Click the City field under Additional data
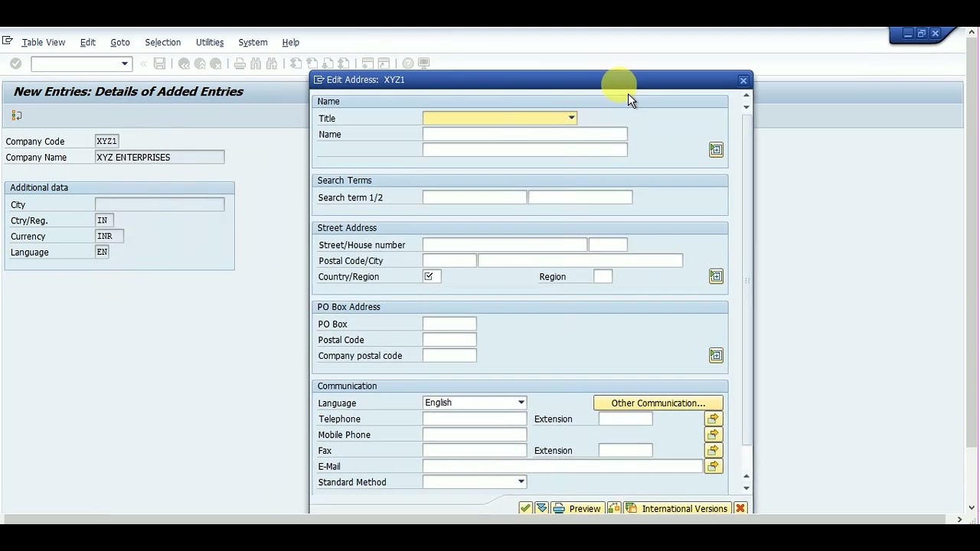The height and width of the screenshot is (551, 980). pos(160,204)
